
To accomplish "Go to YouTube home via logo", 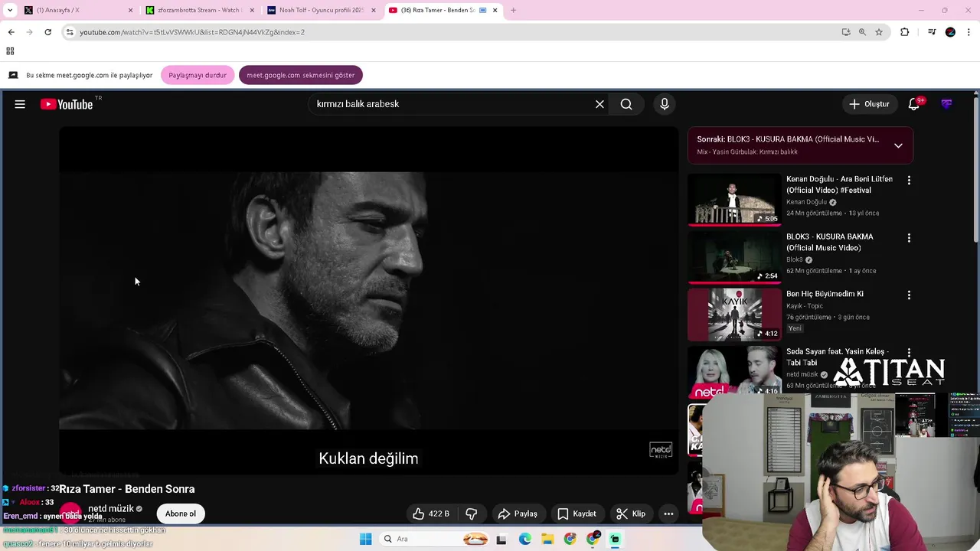I will tap(66, 104).
